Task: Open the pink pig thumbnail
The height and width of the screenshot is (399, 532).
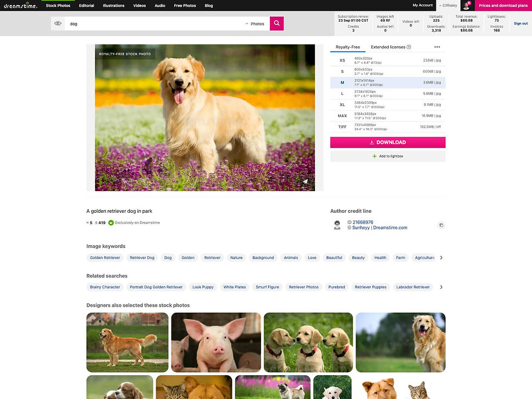Action: click(x=216, y=343)
